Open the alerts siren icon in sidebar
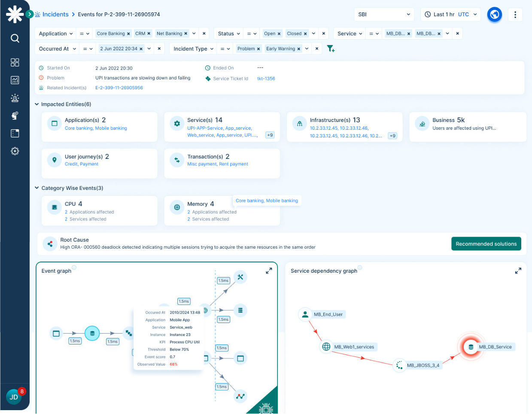 click(x=15, y=98)
